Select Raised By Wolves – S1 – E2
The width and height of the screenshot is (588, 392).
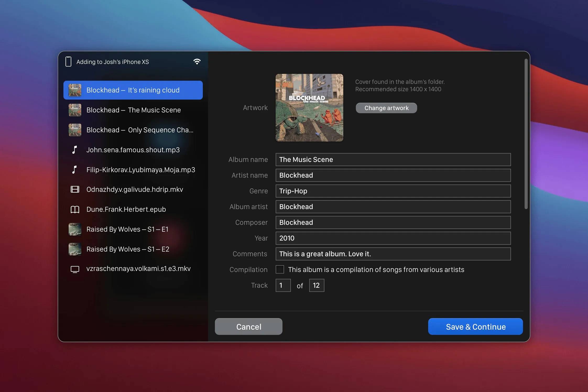(x=128, y=249)
